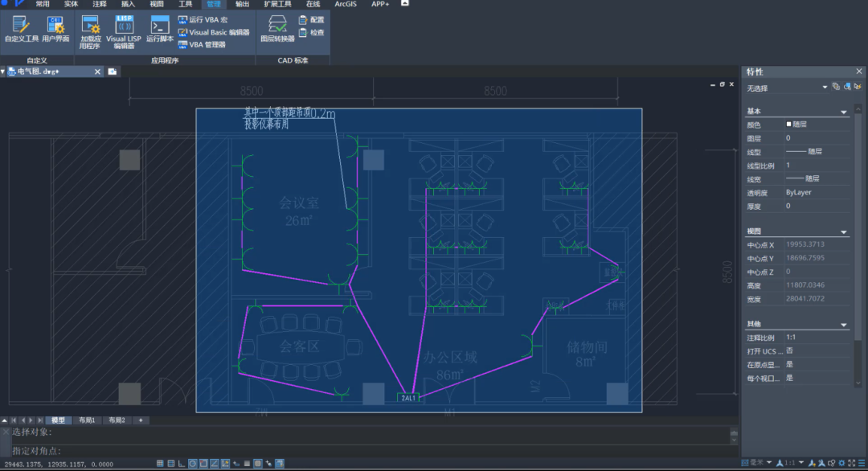Click the ribbon minimize icon after APP+
Viewport: 868px width, 471px height.
tap(404, 3)
